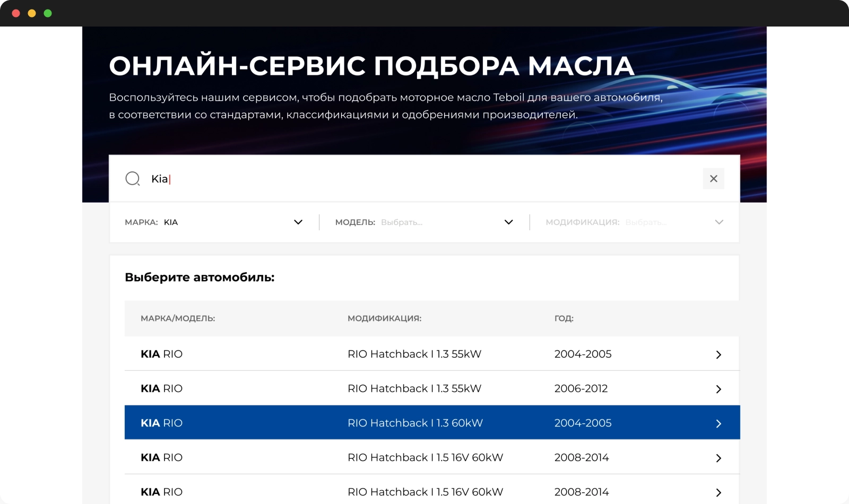Click the Марка/Модель column header
Image resolution: width=849 pixels, height=504 pixels.
click(x=178, y=318)
